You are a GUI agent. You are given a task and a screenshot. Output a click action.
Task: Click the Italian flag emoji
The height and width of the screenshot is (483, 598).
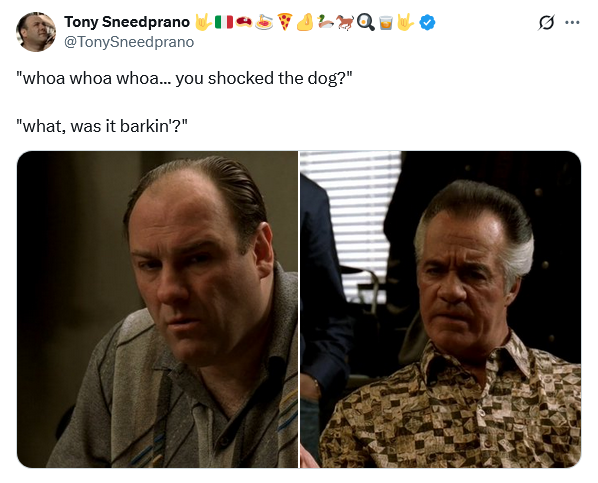point(224,22)
